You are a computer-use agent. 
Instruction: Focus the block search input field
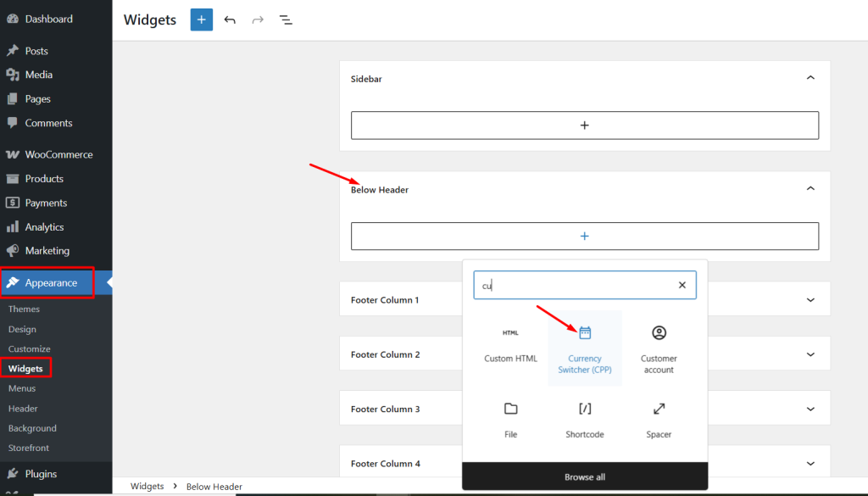576,286
